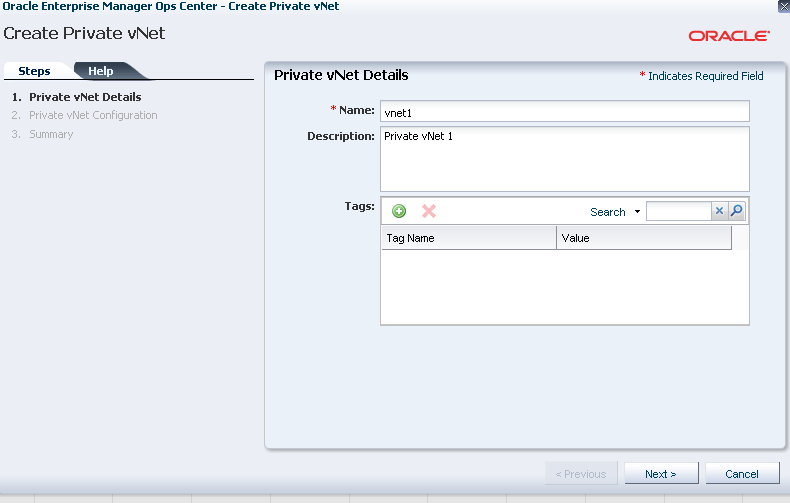Focus the Name input field
The image size is (790, 503).
tap(565, 111)
